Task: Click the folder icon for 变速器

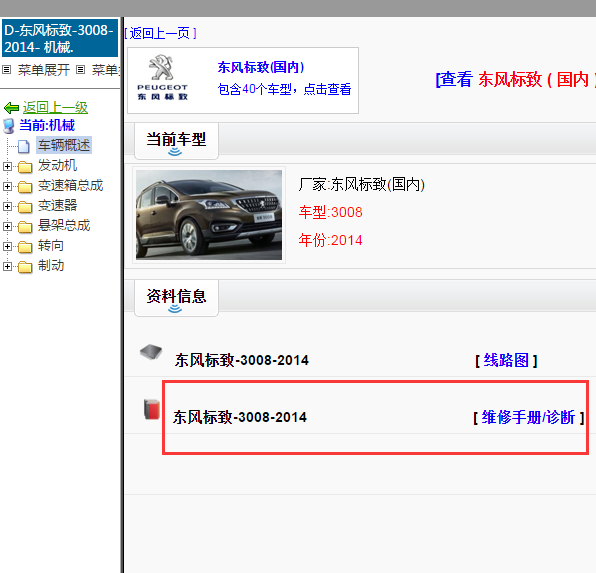Action: coord(25,206)
